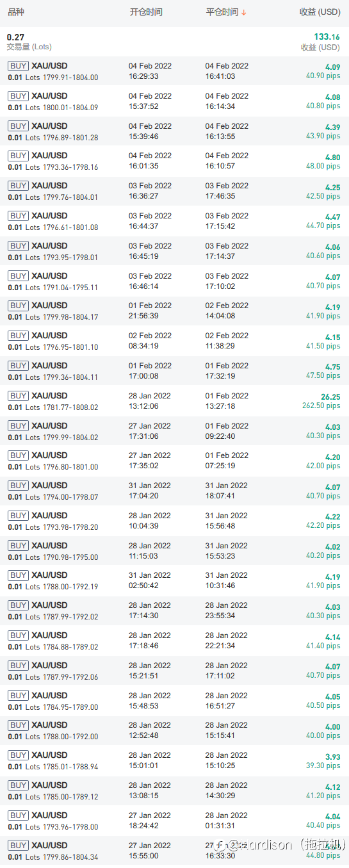This screenshot has height=868, width=349.
Task: Click the 48.00 pips value
Action: [x=323, y=166]
